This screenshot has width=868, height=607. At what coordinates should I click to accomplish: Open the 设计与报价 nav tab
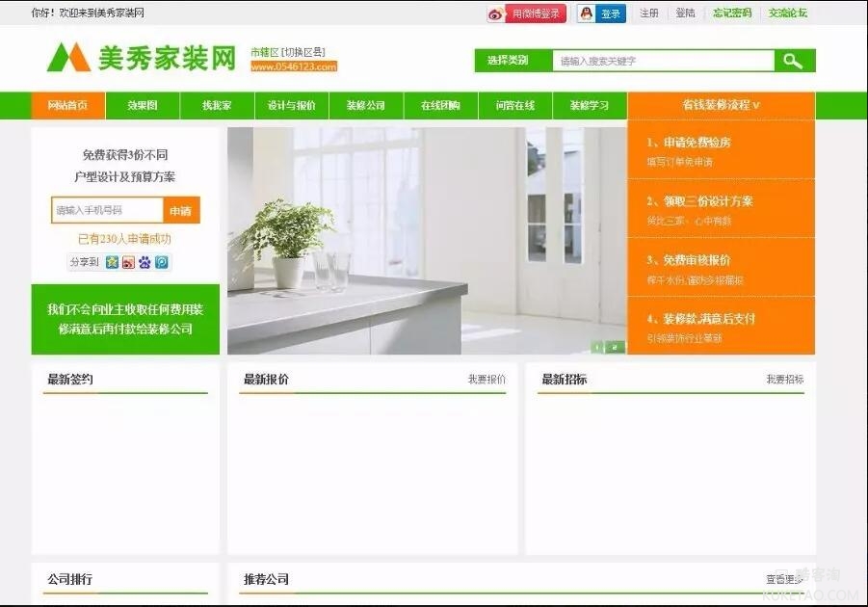(292, 105)
